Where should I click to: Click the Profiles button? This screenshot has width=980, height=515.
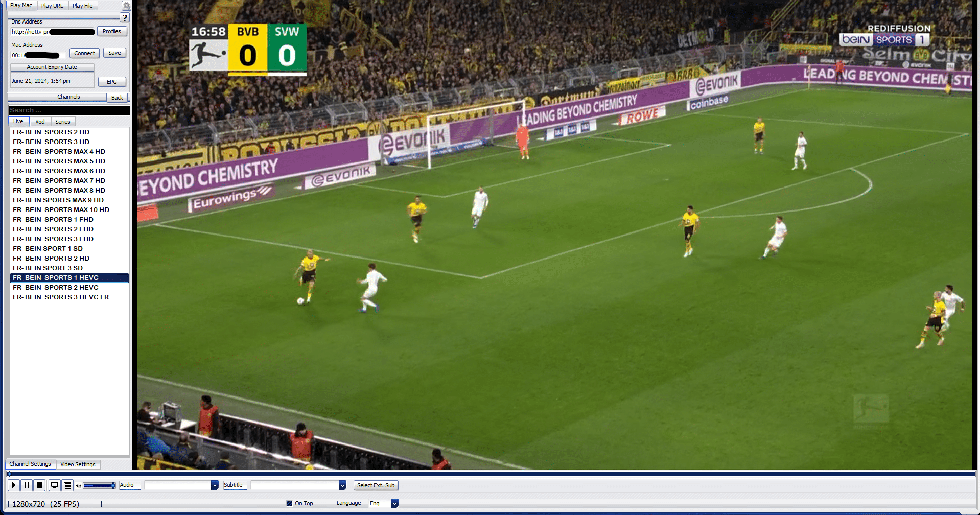[112, 31]
